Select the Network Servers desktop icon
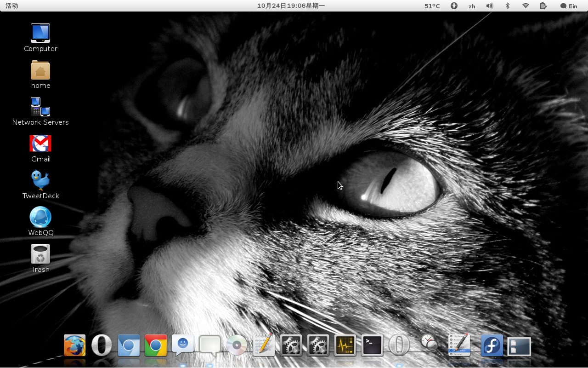The image size is (588, 368). click(40, 111)
